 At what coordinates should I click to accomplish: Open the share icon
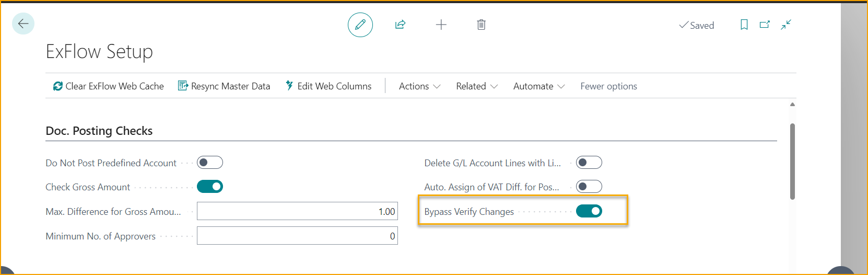(x=401, y=25)
